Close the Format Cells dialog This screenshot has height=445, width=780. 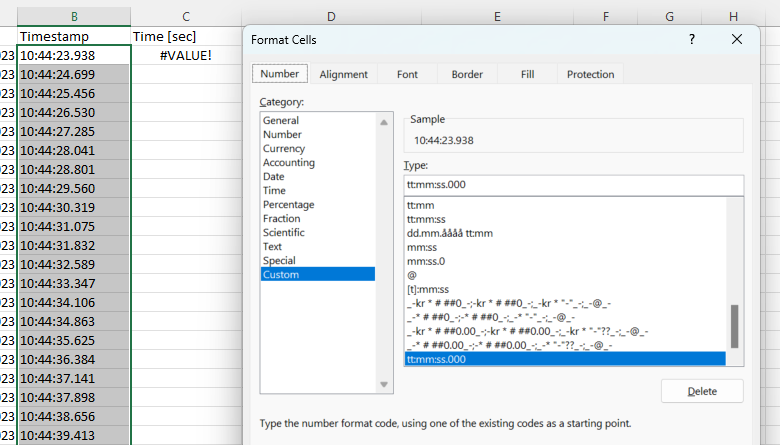[737, 39]
